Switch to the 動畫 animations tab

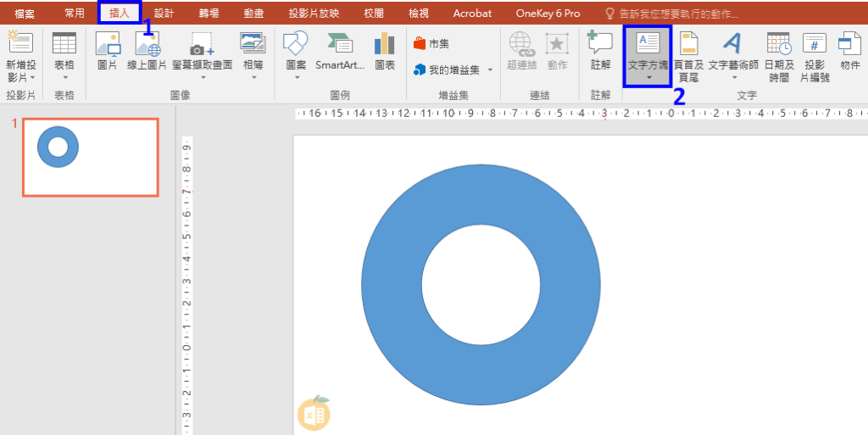click(253, 14)
